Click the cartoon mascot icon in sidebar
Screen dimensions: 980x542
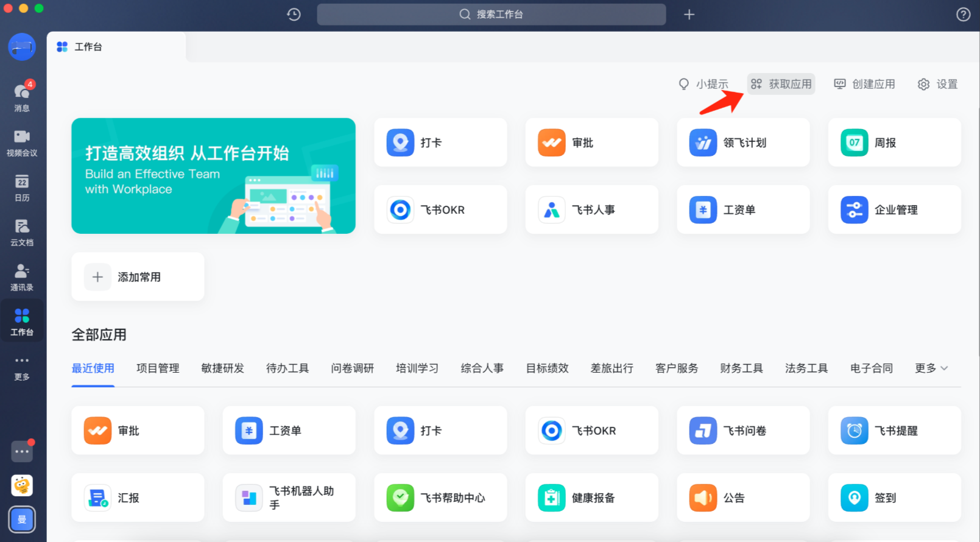[22, 485]
